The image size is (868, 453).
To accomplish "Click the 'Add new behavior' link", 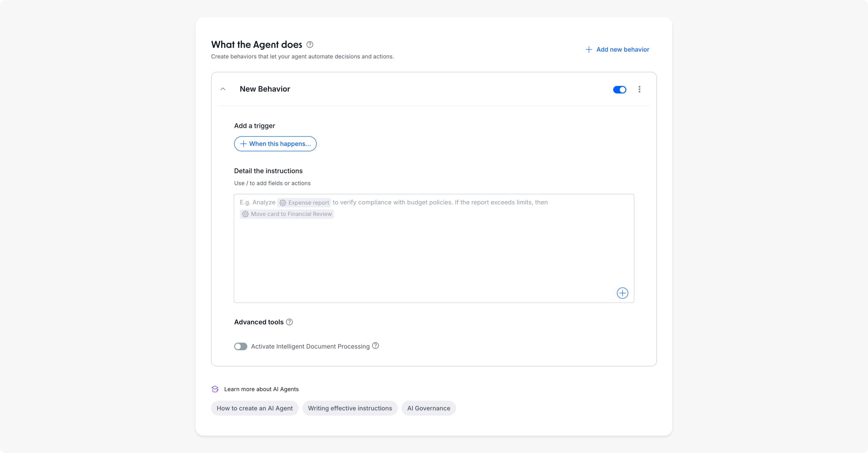I will click(x=622, y=49).
